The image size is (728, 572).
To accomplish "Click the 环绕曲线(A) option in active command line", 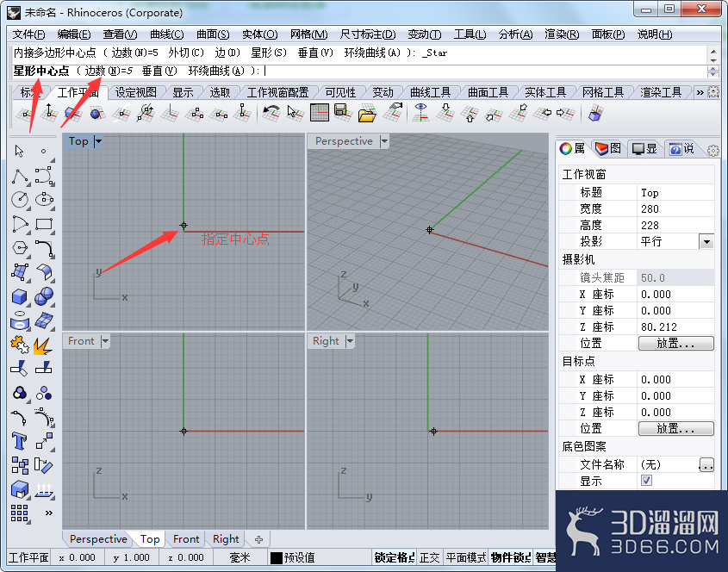I will [x=216, y=71].
